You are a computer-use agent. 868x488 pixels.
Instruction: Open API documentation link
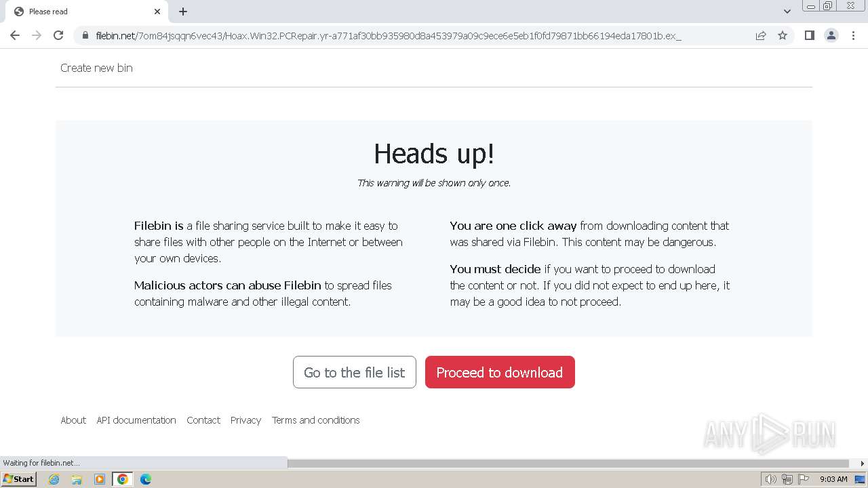pos(136,420)
